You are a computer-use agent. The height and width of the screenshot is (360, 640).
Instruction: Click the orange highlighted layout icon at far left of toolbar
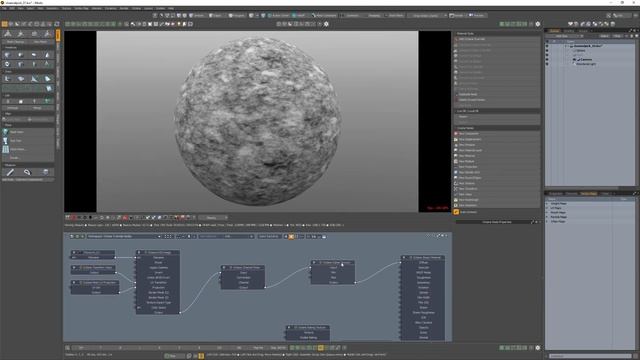coord(4,24)
